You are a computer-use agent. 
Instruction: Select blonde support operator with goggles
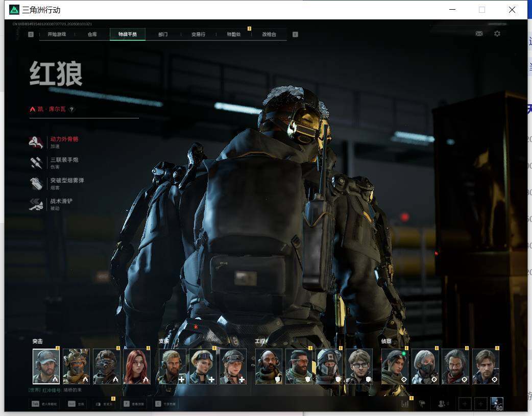click(203, 366)
